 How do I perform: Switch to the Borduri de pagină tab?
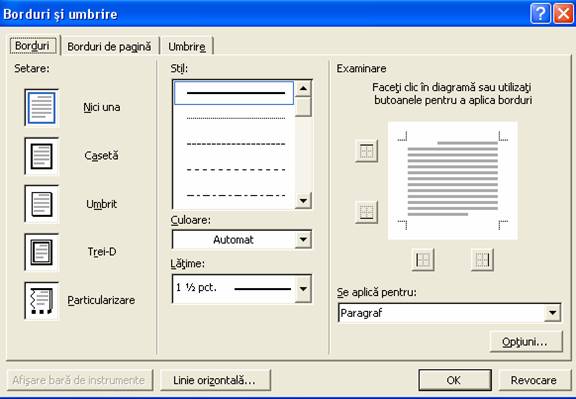coord(109,47)
